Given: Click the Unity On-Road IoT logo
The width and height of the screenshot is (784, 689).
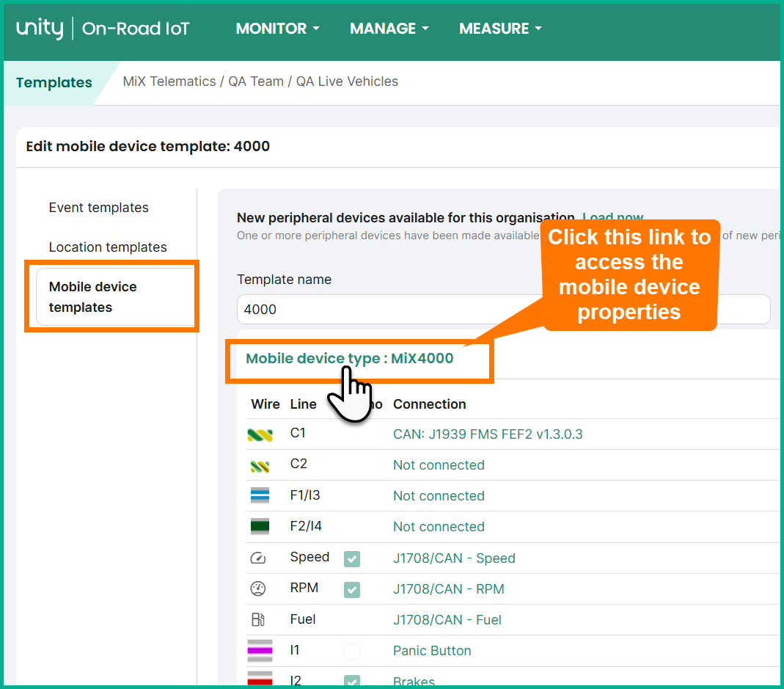Looking at the screenshot, I should click(x=103, y=29).
